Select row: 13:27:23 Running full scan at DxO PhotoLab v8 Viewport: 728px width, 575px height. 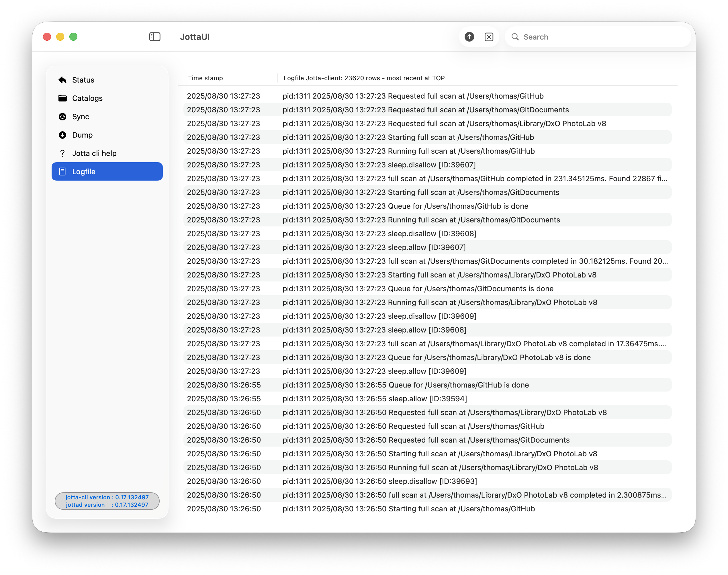point(427,302)
